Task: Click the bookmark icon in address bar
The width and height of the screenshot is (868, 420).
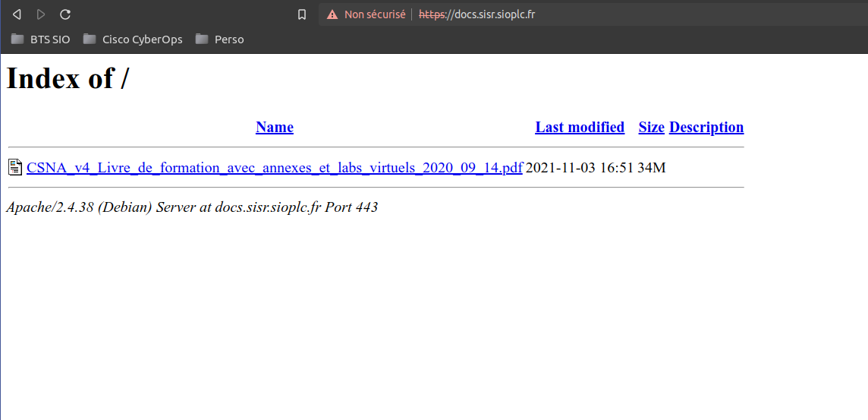Action: coord(302,14)
